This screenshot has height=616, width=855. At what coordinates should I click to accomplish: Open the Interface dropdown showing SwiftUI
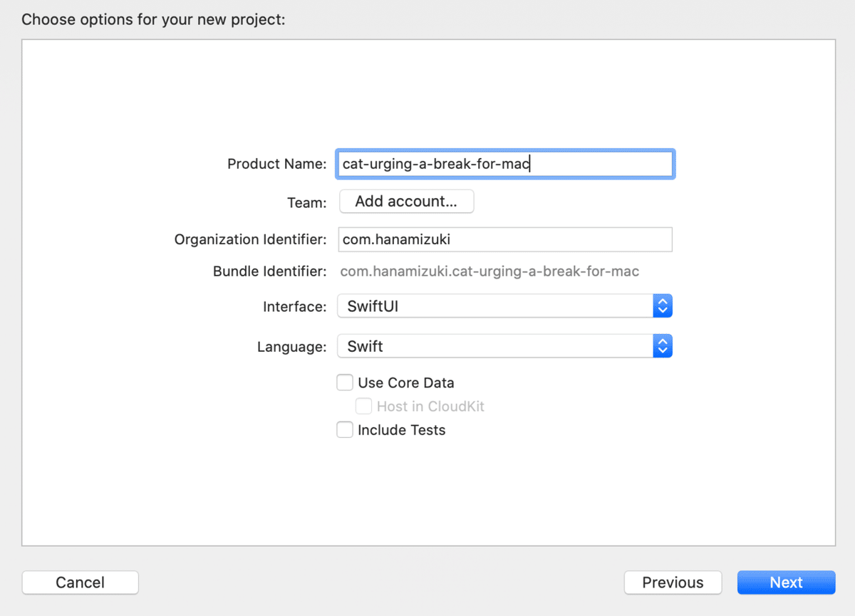click(495, 306)
